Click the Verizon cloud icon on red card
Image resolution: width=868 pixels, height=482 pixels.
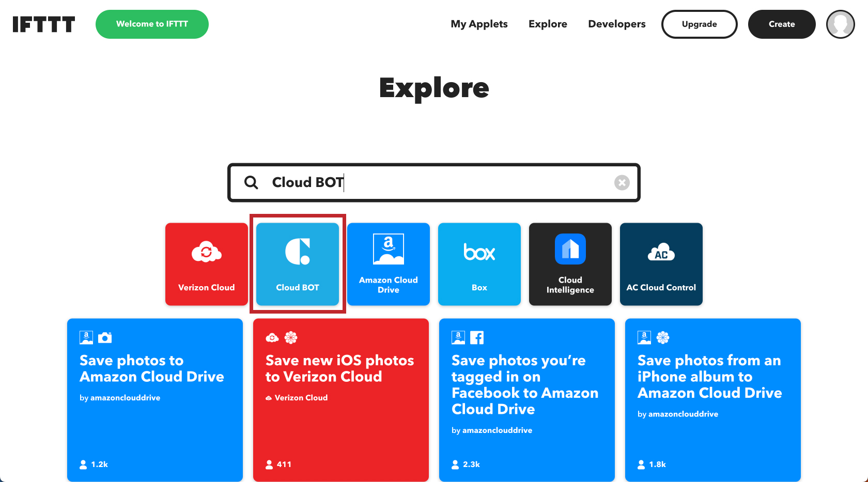click(x=272, y=338)
